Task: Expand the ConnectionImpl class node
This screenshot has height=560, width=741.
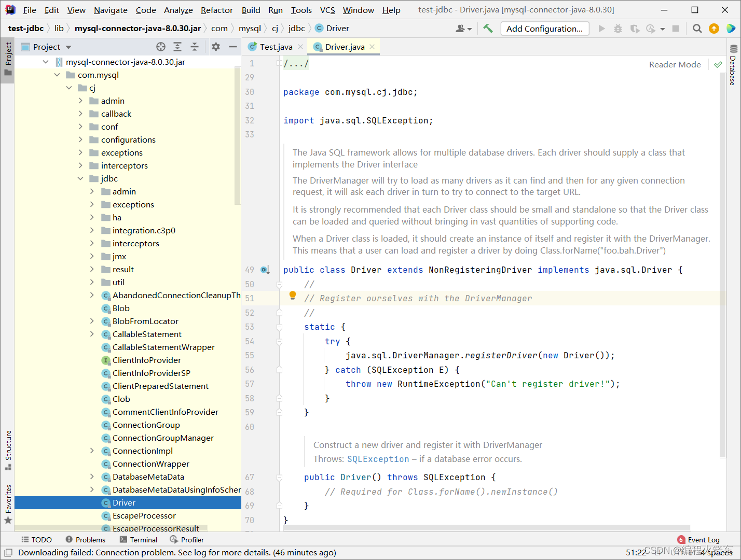Action: click(92, 451)
